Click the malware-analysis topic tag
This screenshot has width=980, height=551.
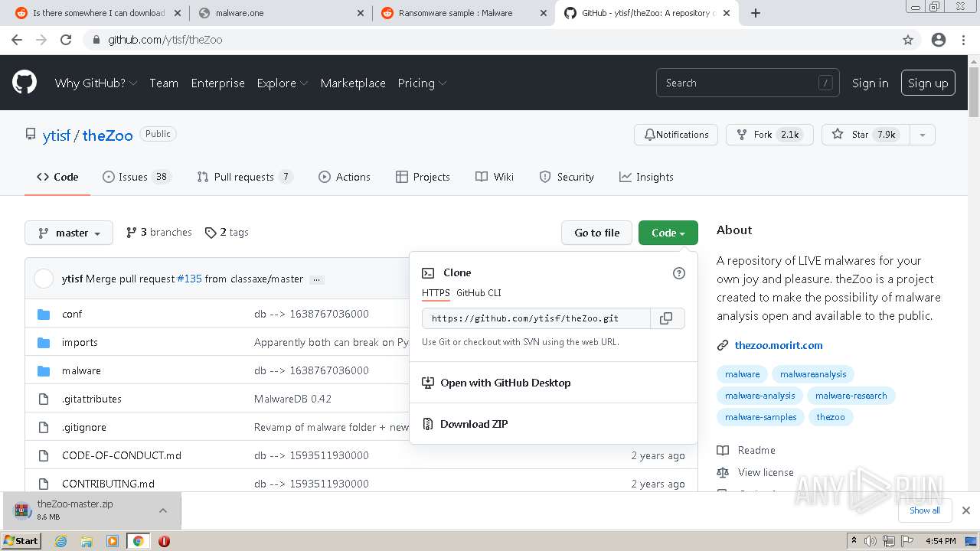(759, 396)
